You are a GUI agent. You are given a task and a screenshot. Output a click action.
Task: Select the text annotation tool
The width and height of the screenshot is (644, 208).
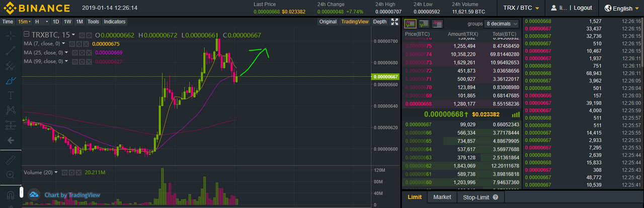click(10, 95)
